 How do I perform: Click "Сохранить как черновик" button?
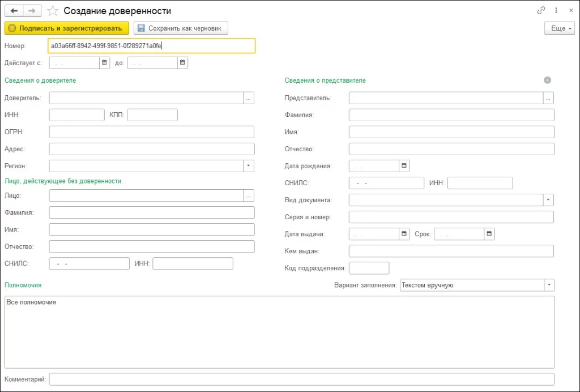click(181, 28)
